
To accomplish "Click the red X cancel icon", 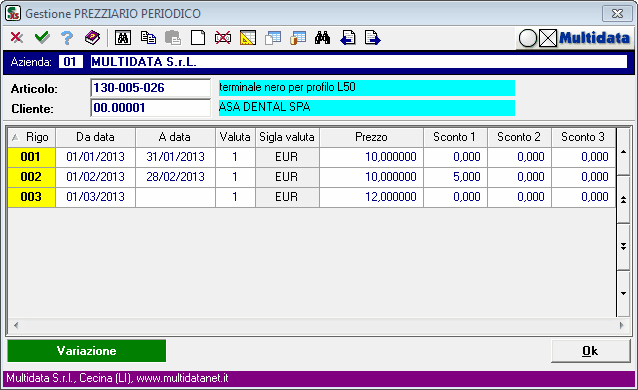I will pyautogui.click(x=17, y=38).
